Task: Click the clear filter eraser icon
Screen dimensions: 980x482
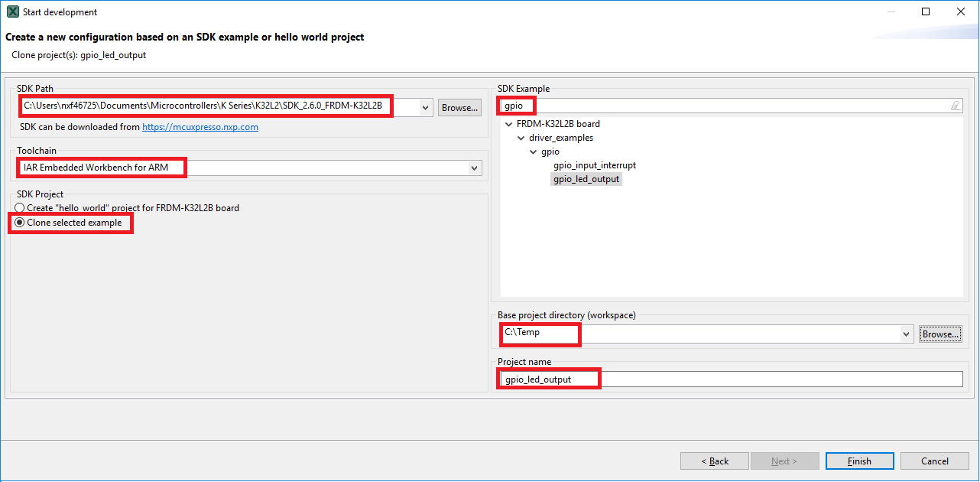Action: 956,106
